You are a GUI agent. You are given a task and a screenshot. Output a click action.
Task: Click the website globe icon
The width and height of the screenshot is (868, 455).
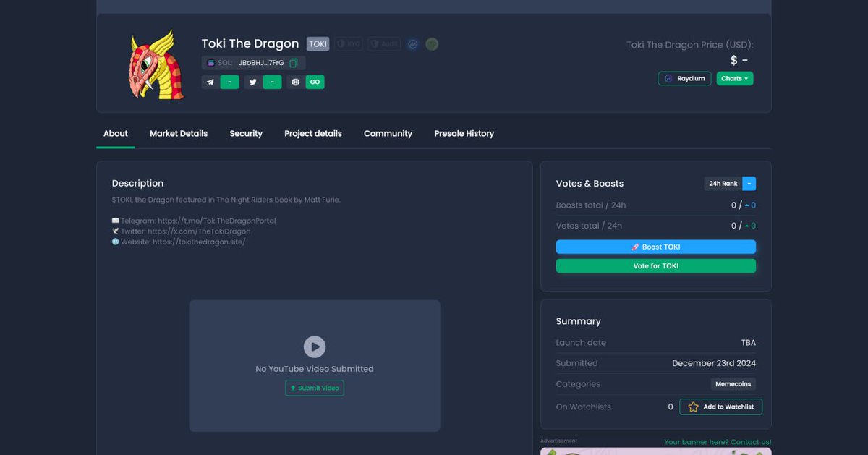pos(295,82)
